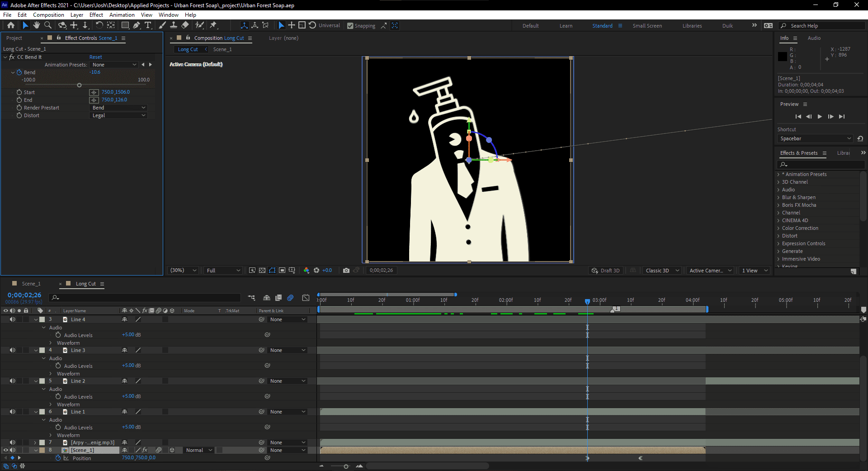The width and height of the screenshot is (868, 471).
Task: Toggle Position stopwatch on Scene_1 layer
Action: point(58,458)
